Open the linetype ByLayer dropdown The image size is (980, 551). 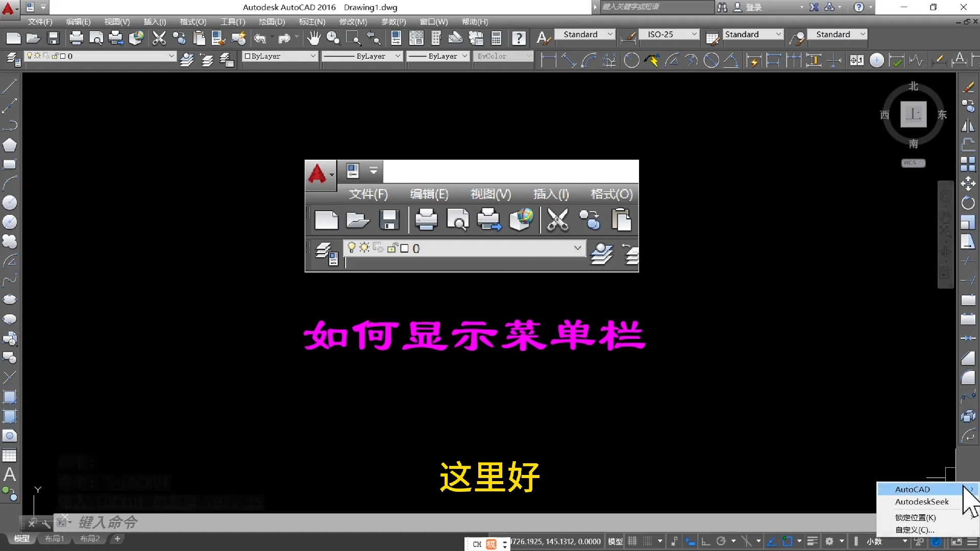click(x=398, y=56)
